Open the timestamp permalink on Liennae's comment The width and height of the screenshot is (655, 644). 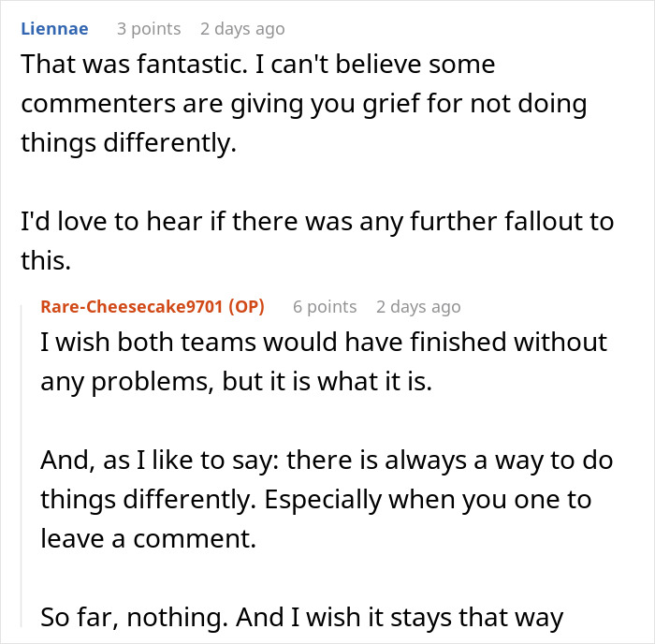[242, 29]
